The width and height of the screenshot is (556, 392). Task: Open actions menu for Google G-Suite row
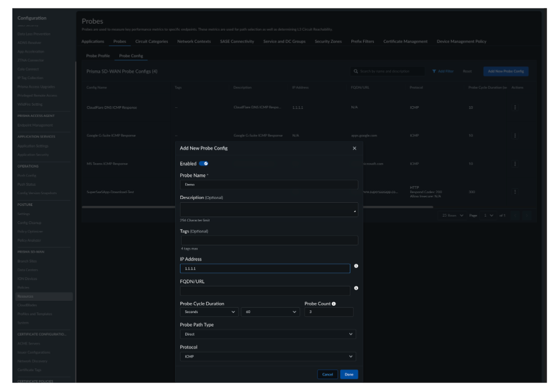tap(515, 135)
